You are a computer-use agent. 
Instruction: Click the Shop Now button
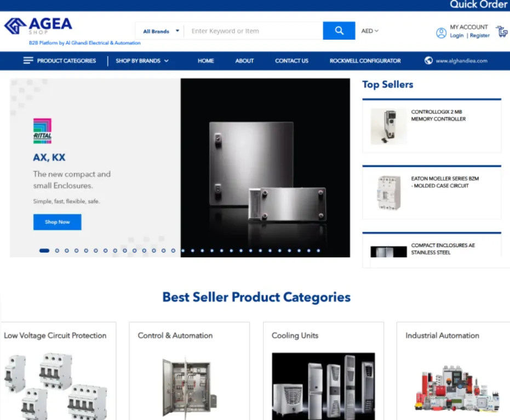57,222
